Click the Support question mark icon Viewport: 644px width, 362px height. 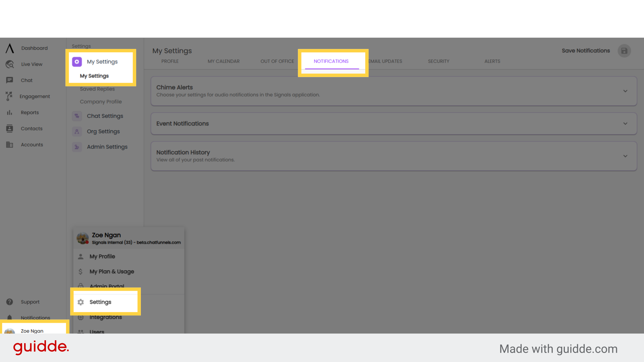coord(9,302)
